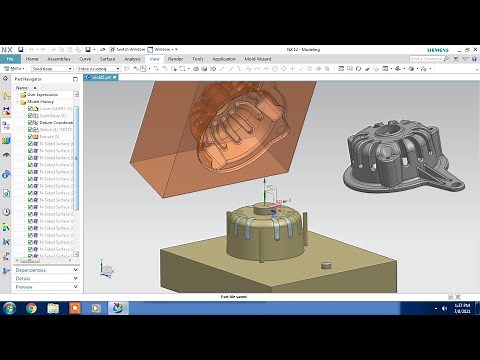The image size is (480, 360).
Task: Uncheck the second N-Sided Surface feature checkbox
Action: click(30, 151)
